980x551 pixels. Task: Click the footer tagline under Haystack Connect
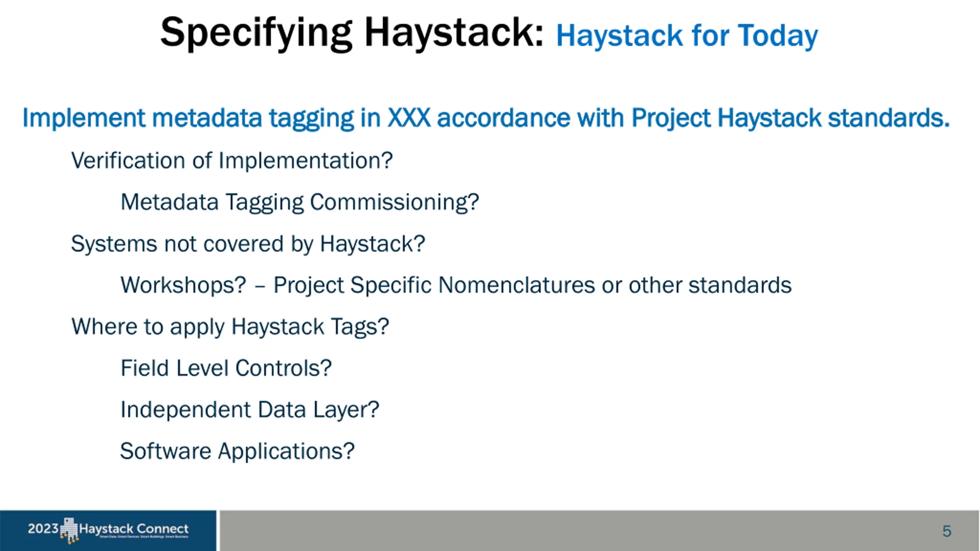pyautogui.click(x=144, y=537)
